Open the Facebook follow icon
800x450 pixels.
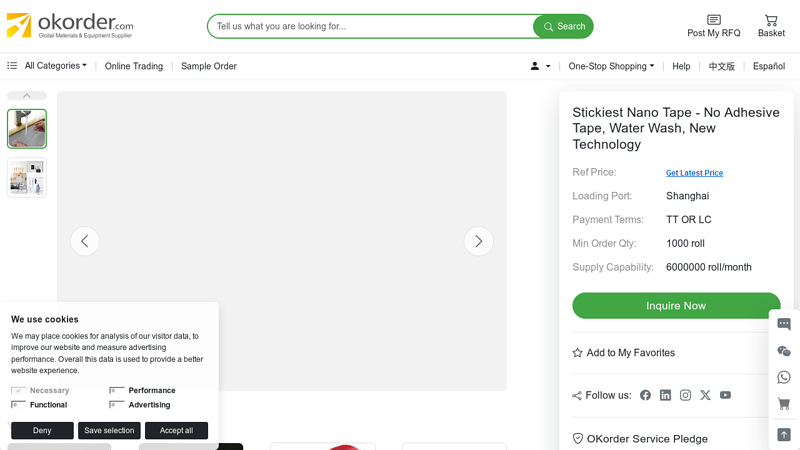point(645,395)
